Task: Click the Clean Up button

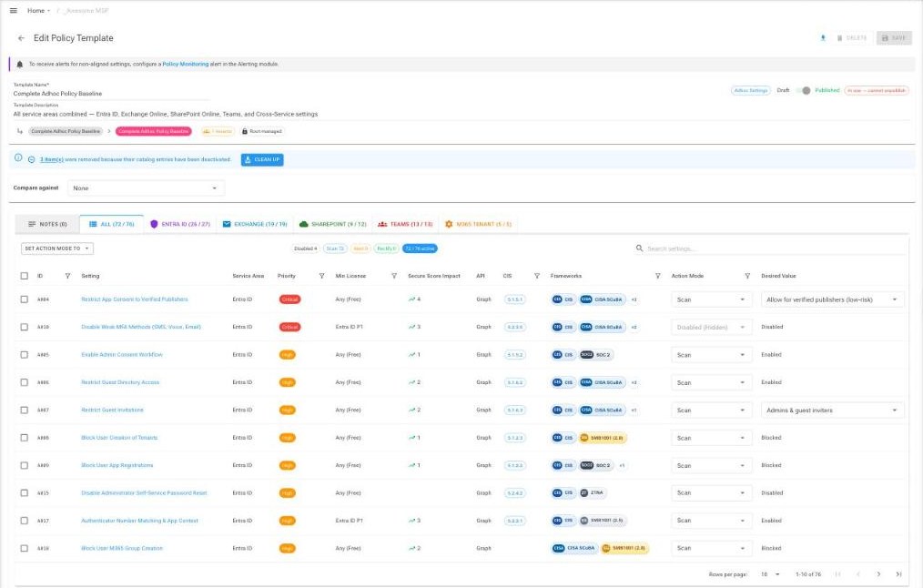Action: (262, 159)
